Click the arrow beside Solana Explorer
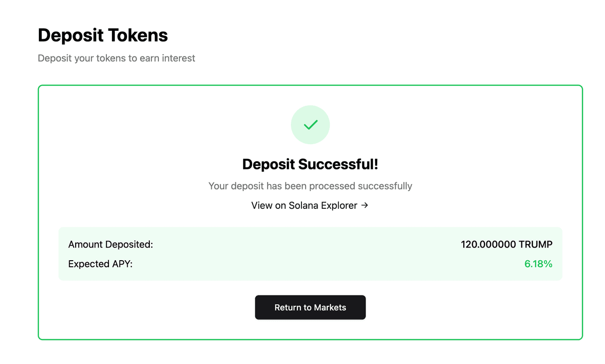Screen dimensions: 605x364 coord(365,205)
